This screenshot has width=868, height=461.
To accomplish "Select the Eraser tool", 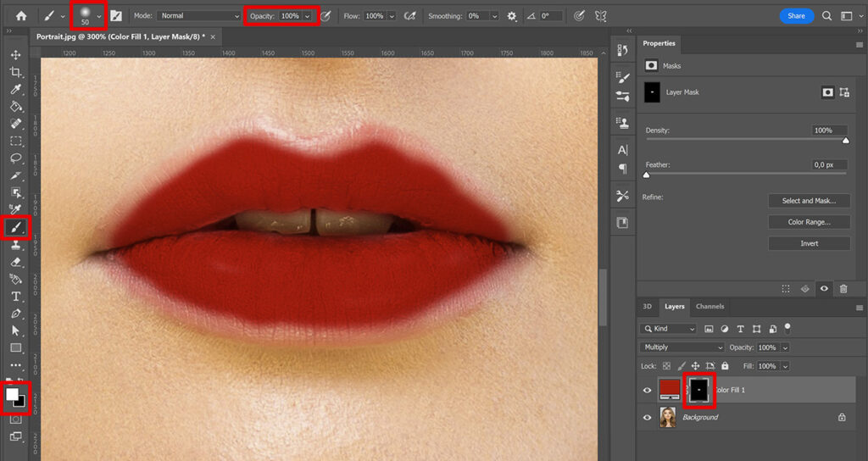I will 15,262.
